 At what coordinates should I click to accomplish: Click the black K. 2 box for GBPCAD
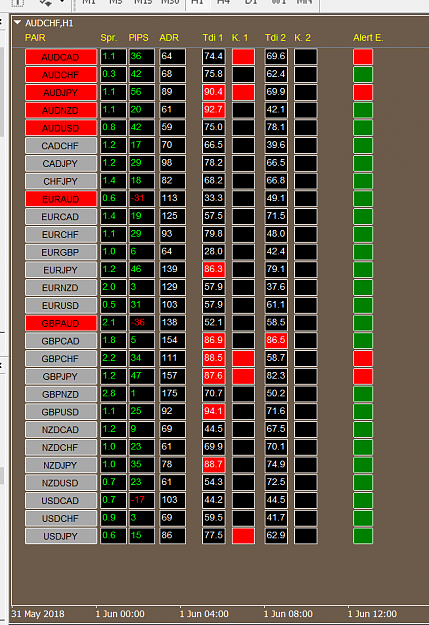click(x=305, y=341)
